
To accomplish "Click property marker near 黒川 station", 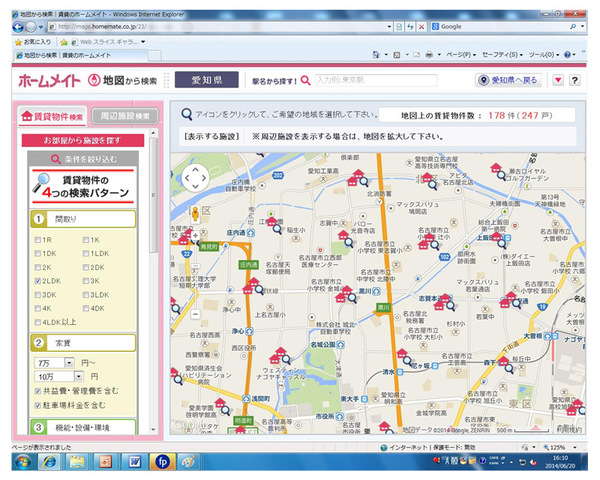I will 346,294.
